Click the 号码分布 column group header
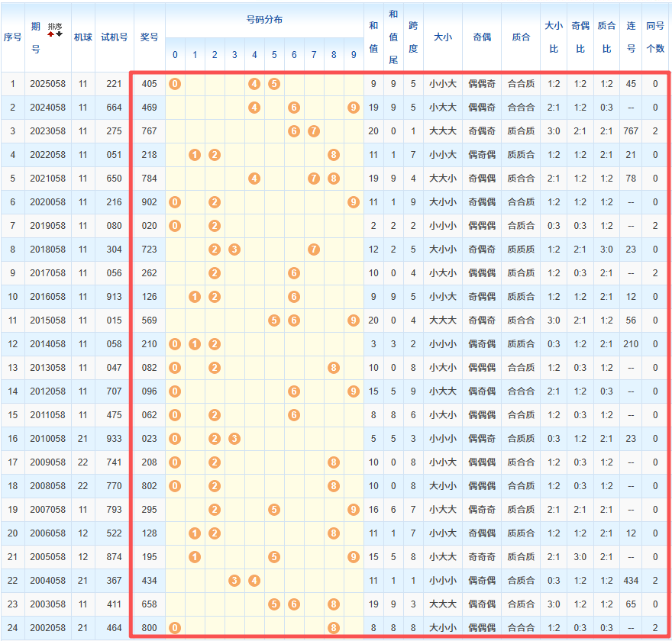This screenshot has width=672, height=641. 264,20
